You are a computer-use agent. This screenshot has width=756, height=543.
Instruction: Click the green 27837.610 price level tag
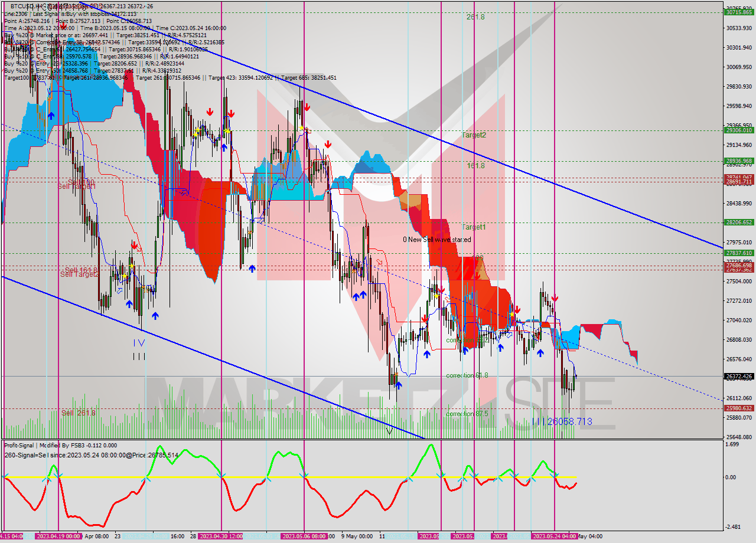tap(738, 253)
